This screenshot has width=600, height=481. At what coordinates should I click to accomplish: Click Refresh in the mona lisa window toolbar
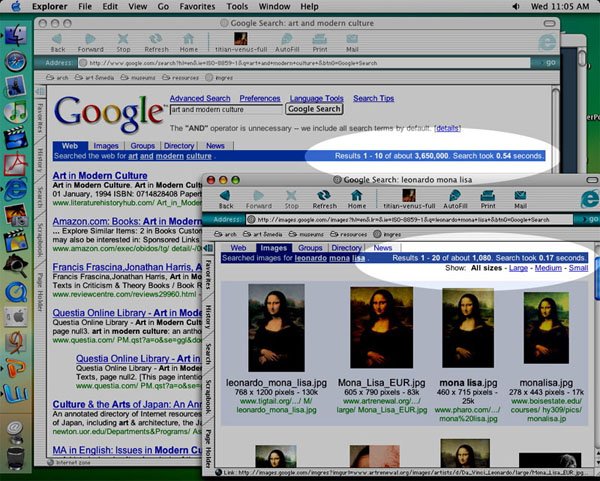324,199
